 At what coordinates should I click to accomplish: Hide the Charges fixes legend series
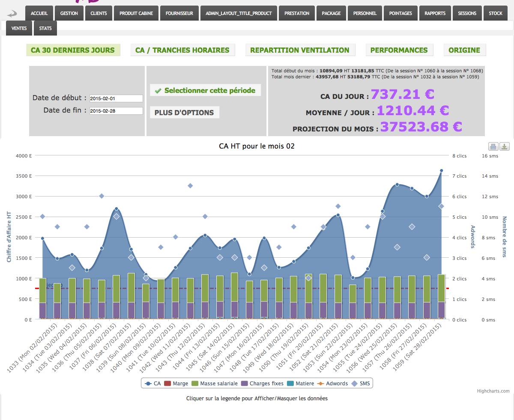262,383
